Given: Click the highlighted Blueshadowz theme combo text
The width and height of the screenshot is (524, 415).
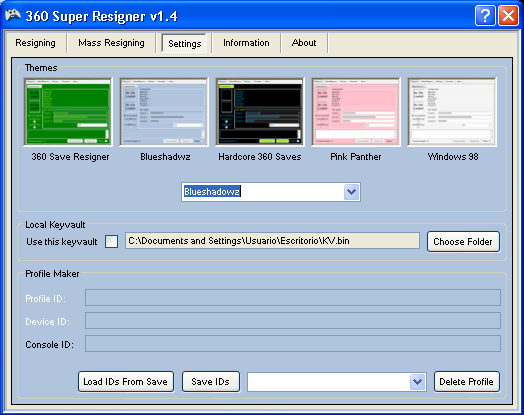Looking at the screenshot, I should click(x=212, y=192).
